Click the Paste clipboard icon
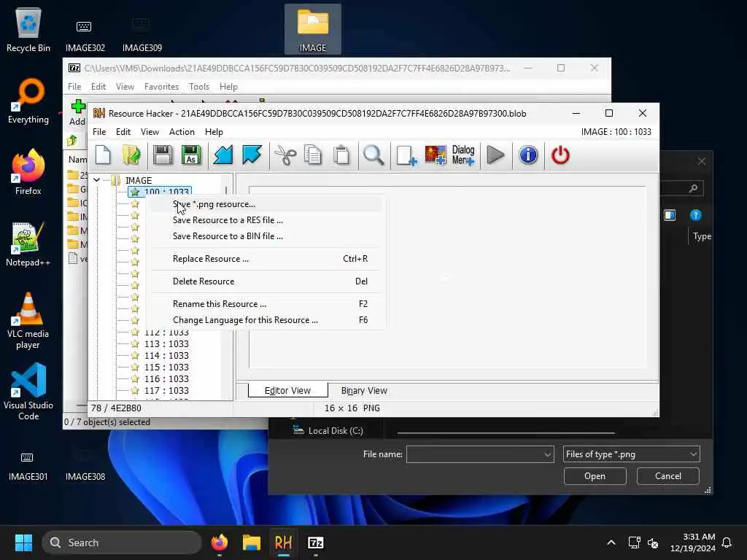Screen dimensions: 747x560 click(x=341, y=155)
